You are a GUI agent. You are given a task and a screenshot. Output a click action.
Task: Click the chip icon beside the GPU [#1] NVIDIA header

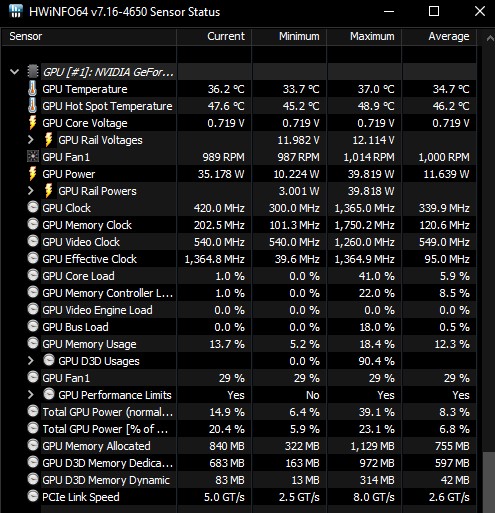pos(33,71)
